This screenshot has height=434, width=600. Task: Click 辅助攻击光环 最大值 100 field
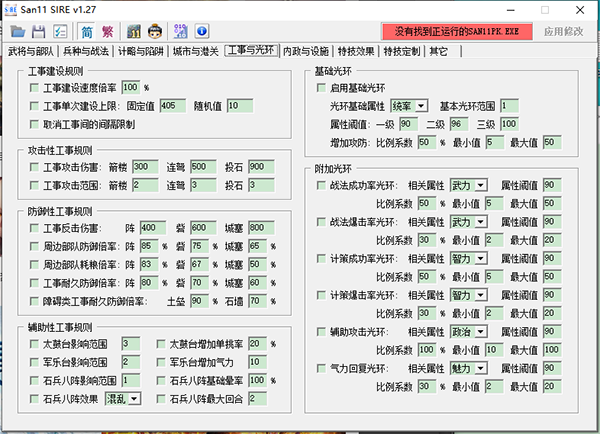point(552,350)
